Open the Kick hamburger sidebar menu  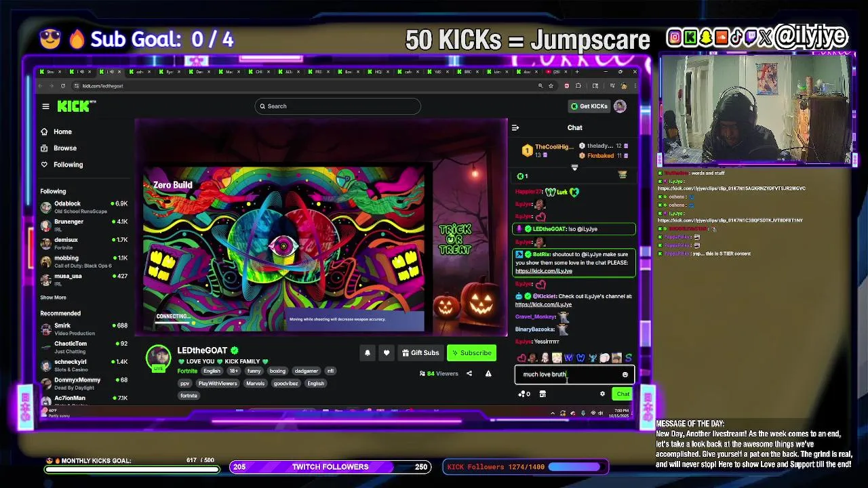[45, 106]
